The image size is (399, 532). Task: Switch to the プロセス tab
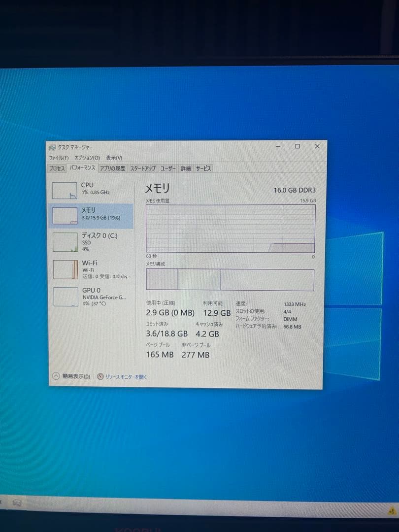[58, 168]
